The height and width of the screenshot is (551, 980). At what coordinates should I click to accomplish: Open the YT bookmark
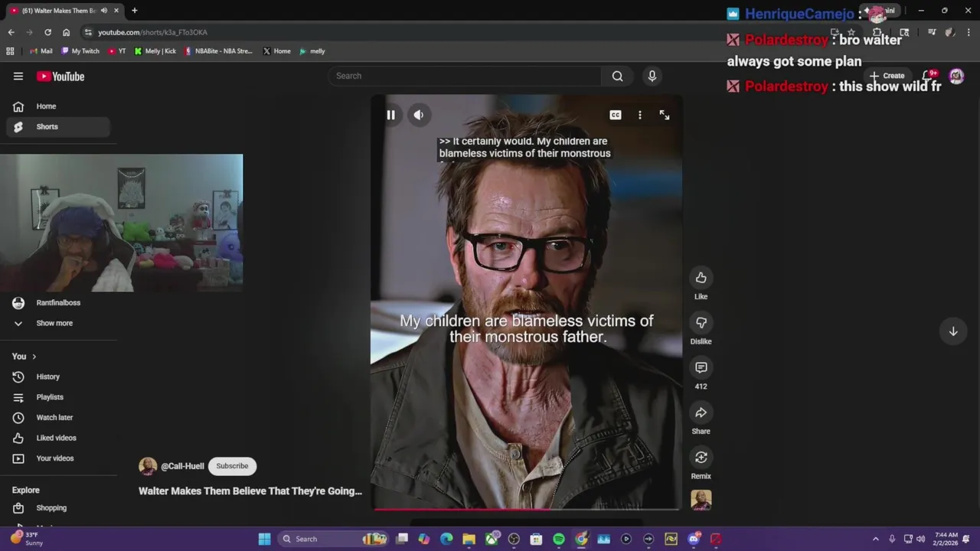pos(117,51)
